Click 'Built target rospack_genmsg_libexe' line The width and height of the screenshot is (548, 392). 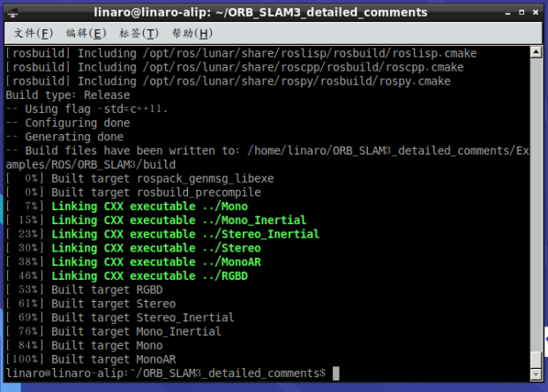[139, 178]
